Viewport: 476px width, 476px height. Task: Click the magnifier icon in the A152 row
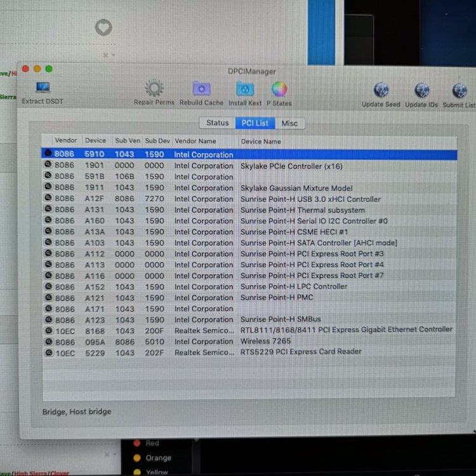click(48, 286)
